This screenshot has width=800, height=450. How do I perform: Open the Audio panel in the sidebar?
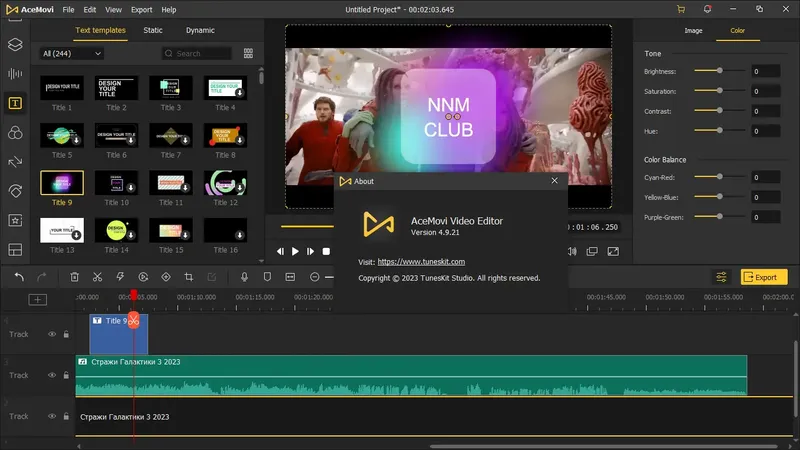pyautogui.click(x=15, y=73)
